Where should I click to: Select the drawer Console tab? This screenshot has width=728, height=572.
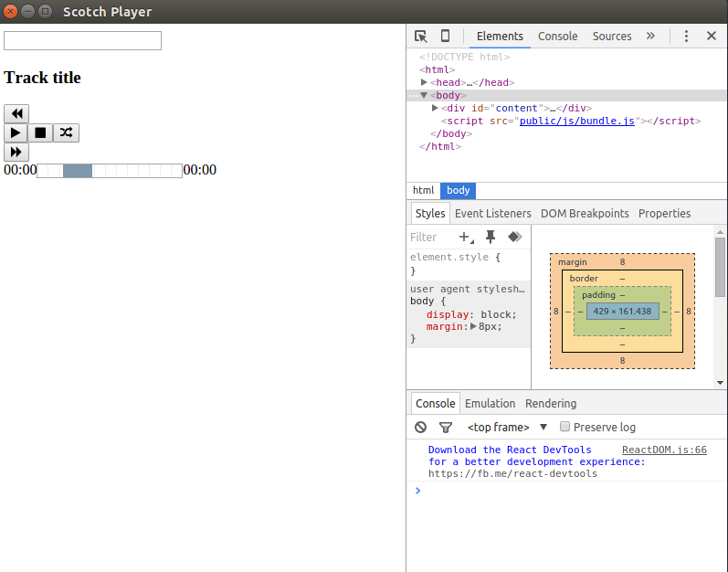[x=435, y=404]
